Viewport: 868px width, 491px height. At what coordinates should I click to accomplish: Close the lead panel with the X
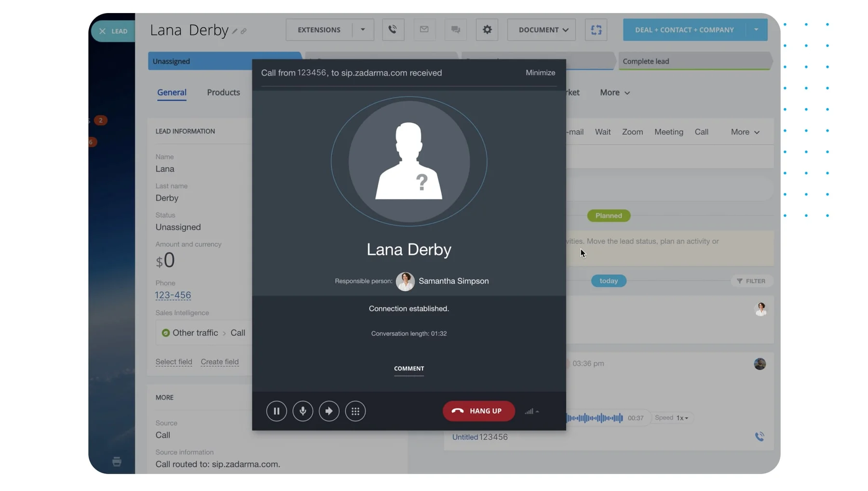(x=102, y=31)
